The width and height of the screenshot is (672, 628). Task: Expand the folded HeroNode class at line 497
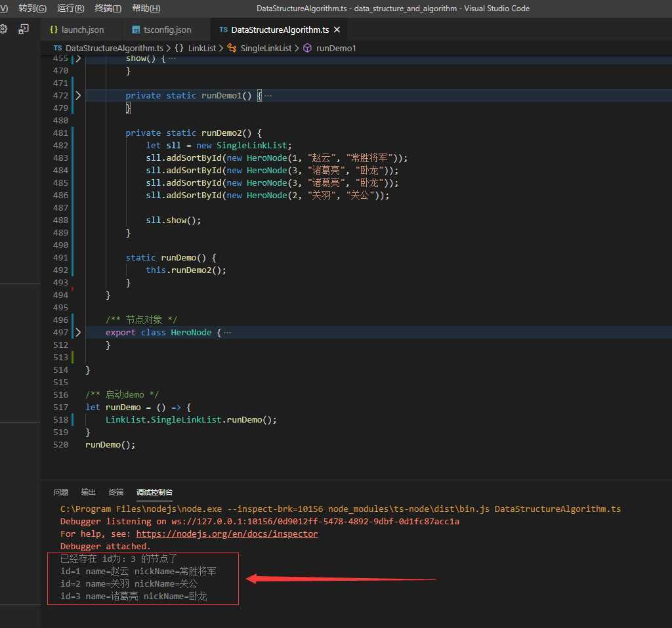click(78, 332)
